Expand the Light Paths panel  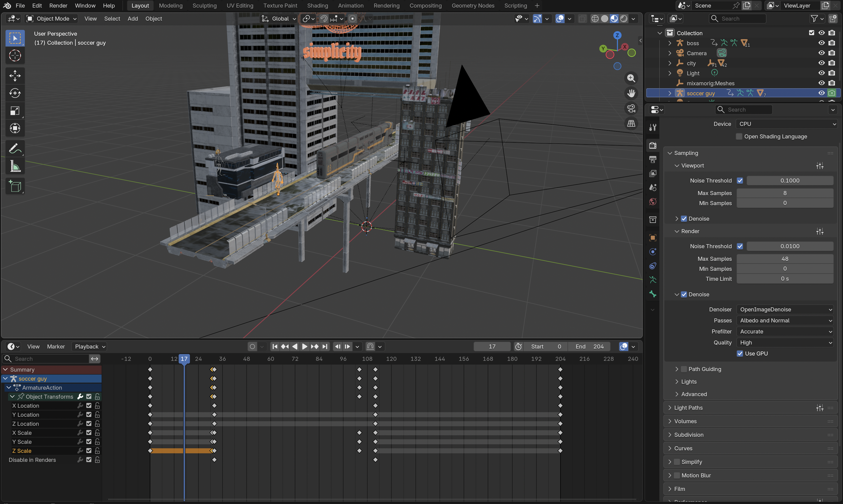pyautogui.click(x=688, y=407)
